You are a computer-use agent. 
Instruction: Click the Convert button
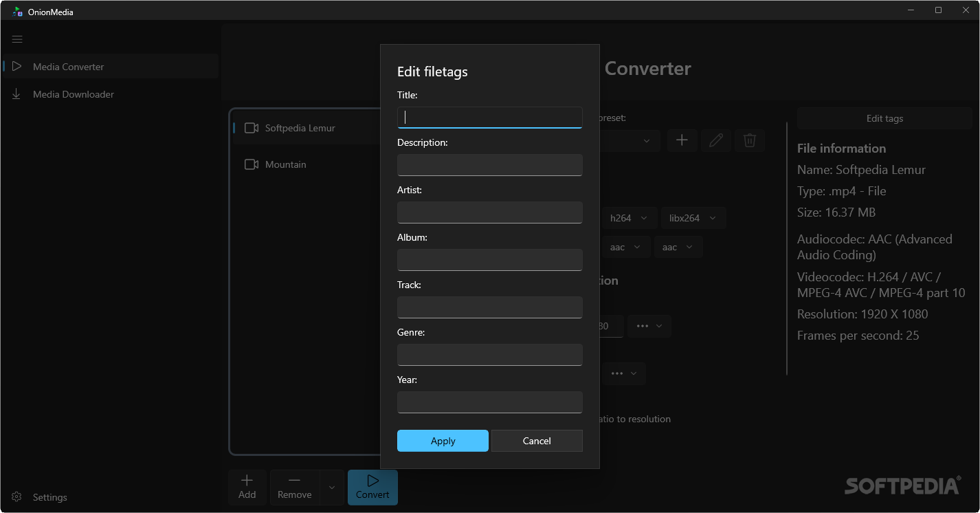[x=372, y=488]
